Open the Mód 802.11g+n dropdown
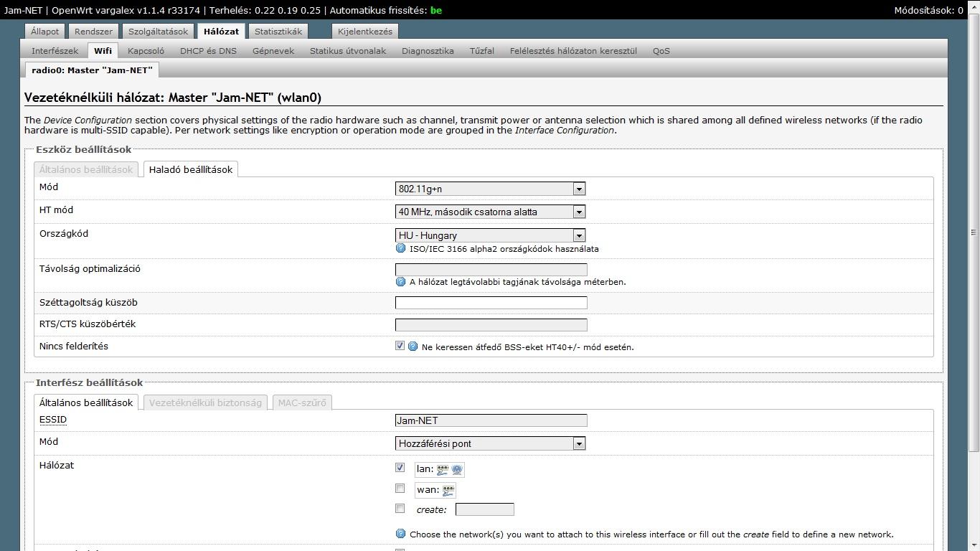Image resolution: width=980 pixels, height=551 pixels. coord(491,189)
